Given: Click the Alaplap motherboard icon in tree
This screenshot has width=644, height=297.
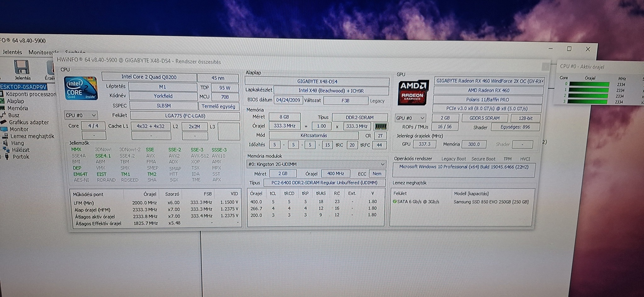Looking at the screenshot, I should tap(3, 101).
